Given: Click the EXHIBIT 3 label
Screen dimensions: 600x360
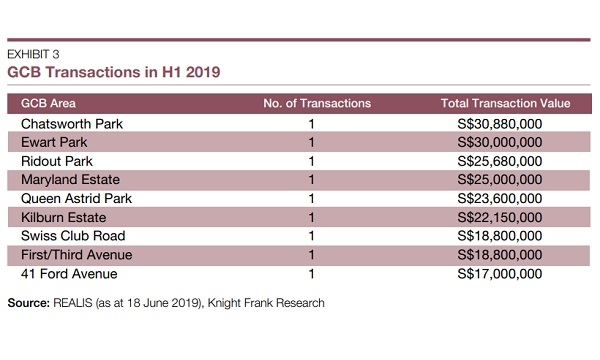Looking at the screenshot, I should tap(33, 54).
